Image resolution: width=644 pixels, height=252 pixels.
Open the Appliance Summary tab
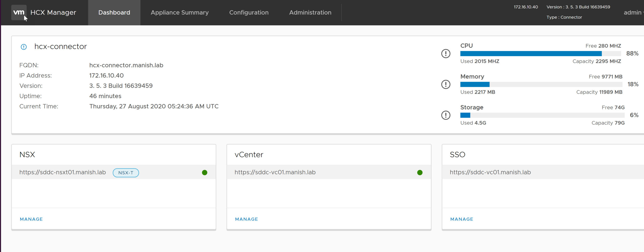[180, 13]
